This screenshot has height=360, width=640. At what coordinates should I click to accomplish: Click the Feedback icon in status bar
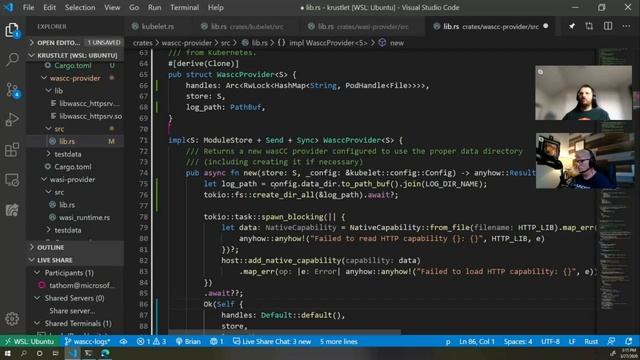(x=611, y=341)
